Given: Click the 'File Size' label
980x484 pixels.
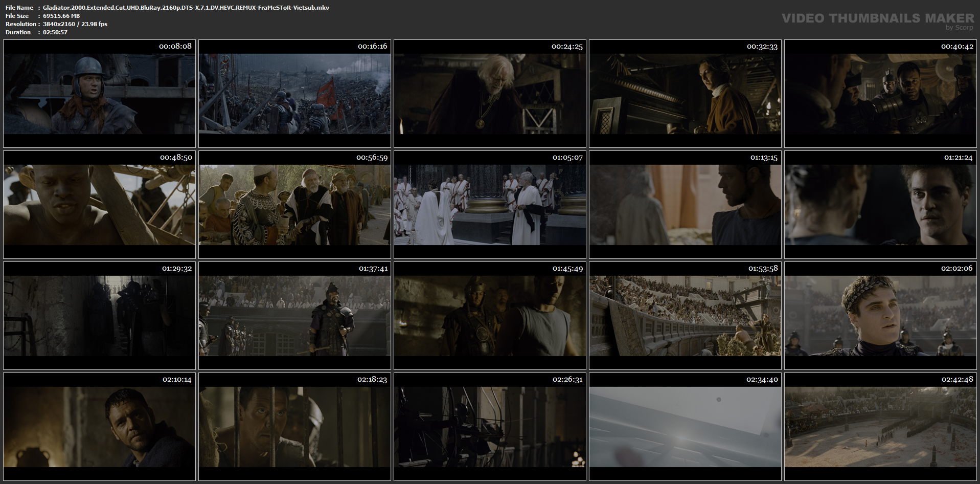Looking at the screenshot, I should [17, 16].
